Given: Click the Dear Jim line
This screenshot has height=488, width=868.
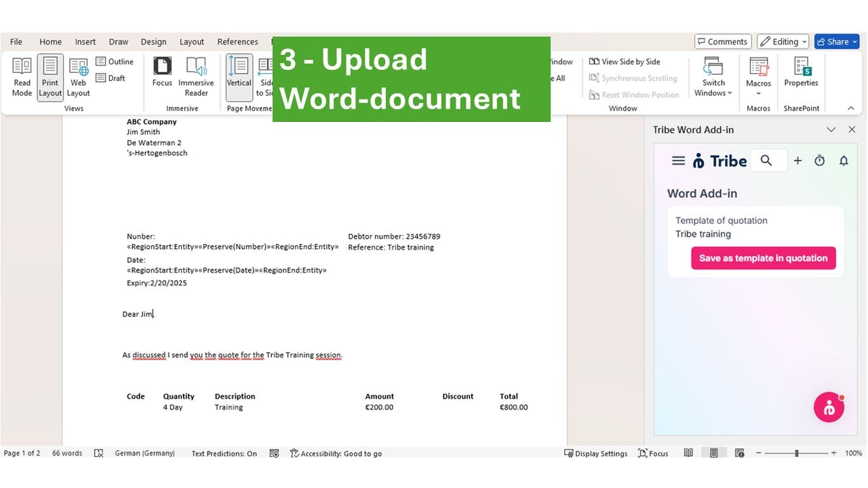Looking at the screenshot, I should point(138,314).
